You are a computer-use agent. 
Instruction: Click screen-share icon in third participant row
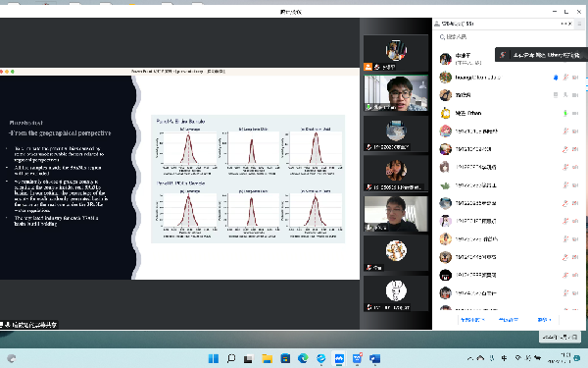(556, 95)
